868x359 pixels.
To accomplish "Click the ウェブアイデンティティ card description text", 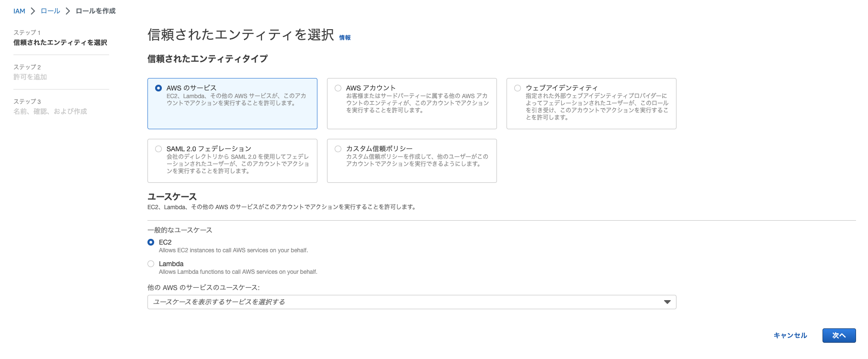I will tap(597, 106).
